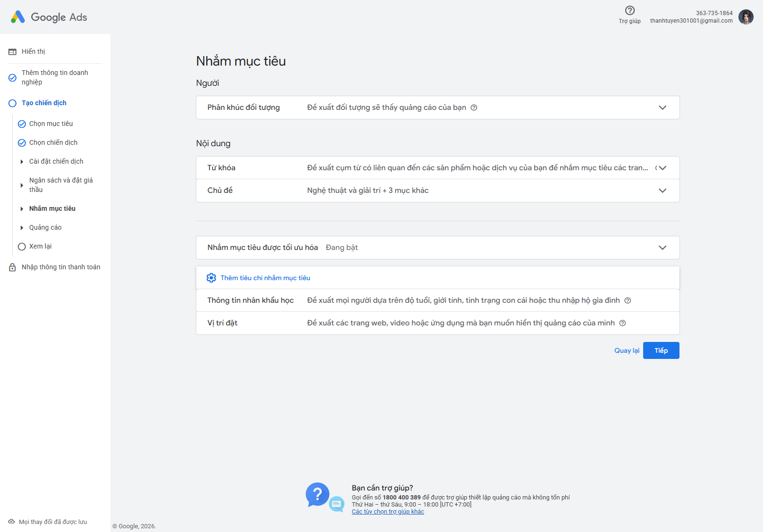Click the help icon in Phân khúc đối tượng row

point(474,108)
